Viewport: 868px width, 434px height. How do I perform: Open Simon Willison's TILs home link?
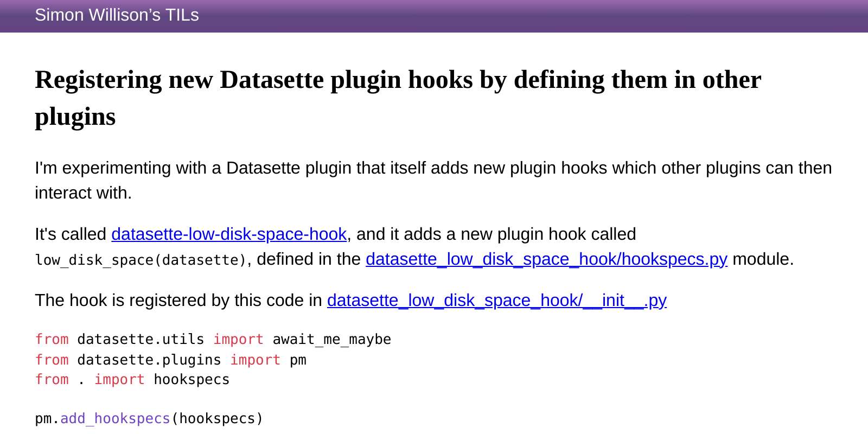point(117,15)
